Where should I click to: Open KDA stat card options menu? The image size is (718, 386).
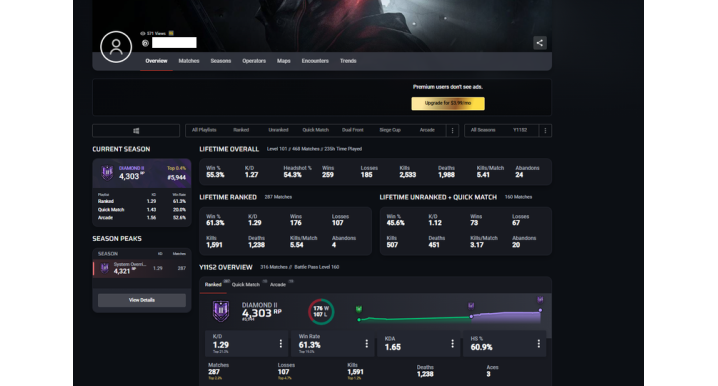452,343
